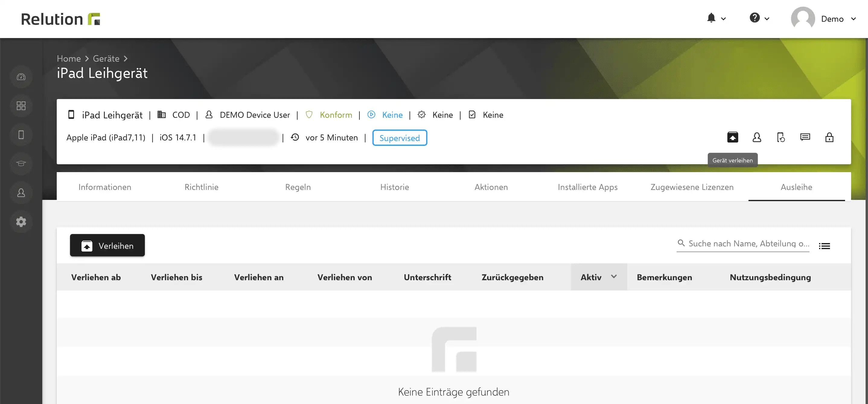Open the assign user icon in device header
The image size is (868, 404).
point(757,137)
